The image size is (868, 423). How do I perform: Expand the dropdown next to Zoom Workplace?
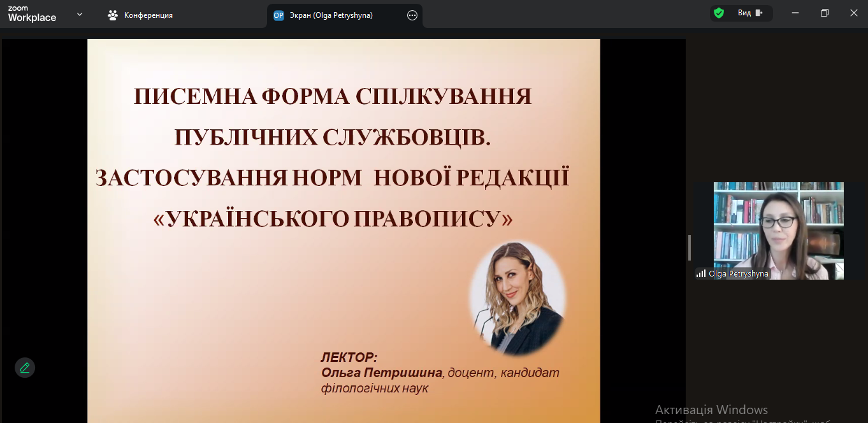point(80,14)
